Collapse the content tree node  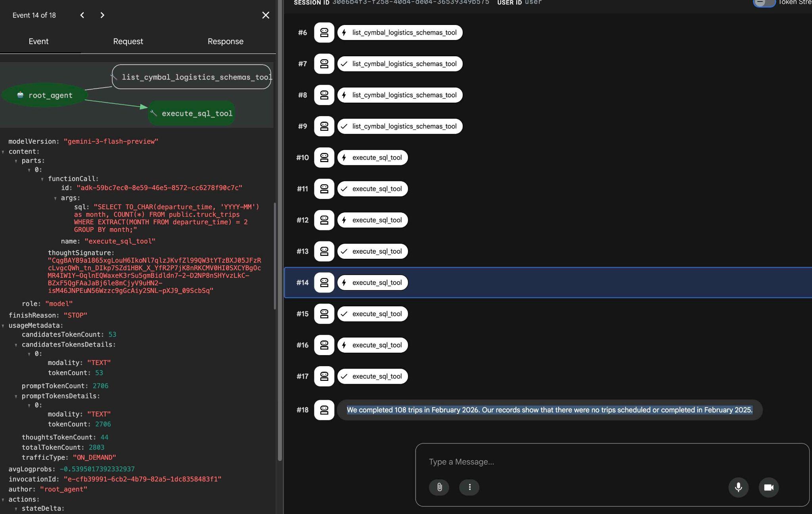click(x=3, y=152)
